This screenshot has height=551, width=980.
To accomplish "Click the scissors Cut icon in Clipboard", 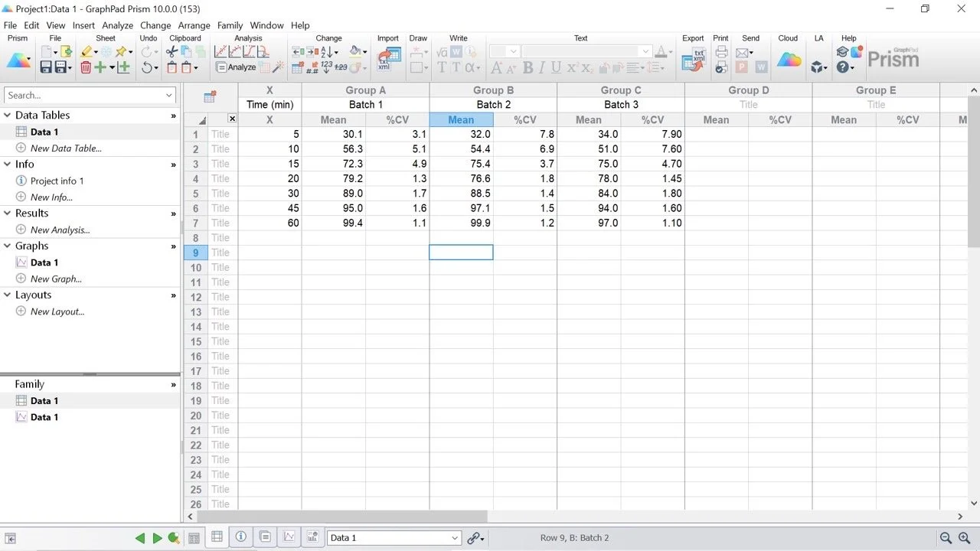I will (171, 52).
